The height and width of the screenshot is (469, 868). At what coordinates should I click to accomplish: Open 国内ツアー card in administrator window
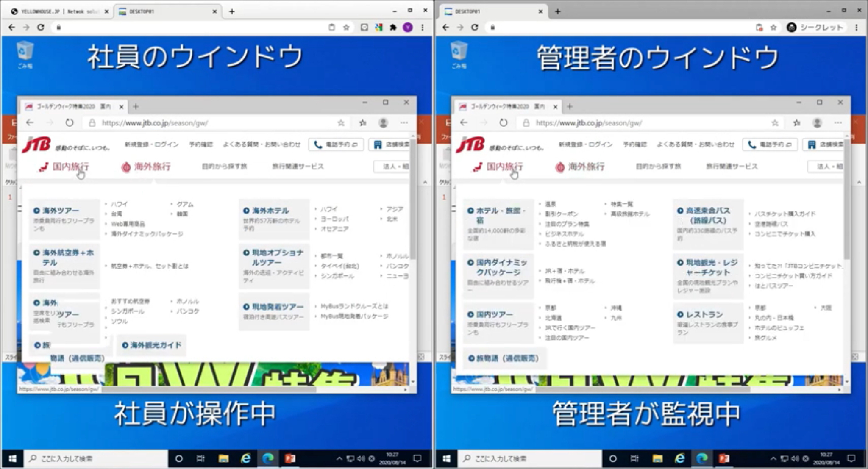tap(498, 323)
